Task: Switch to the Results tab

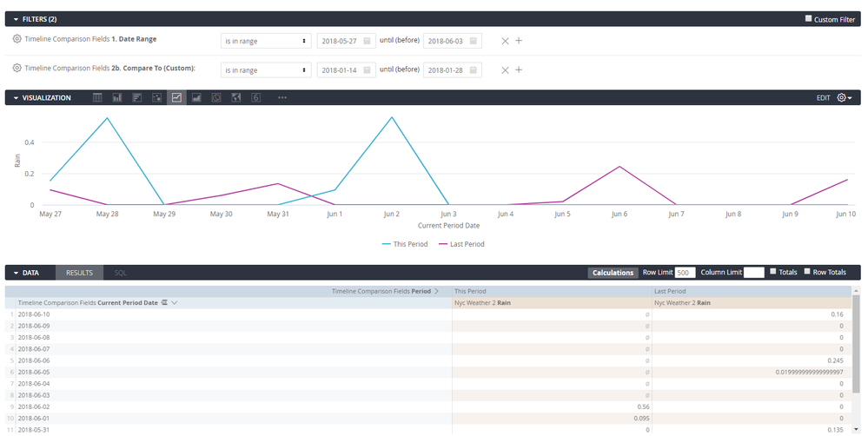Action: click(x=79, y=273)
